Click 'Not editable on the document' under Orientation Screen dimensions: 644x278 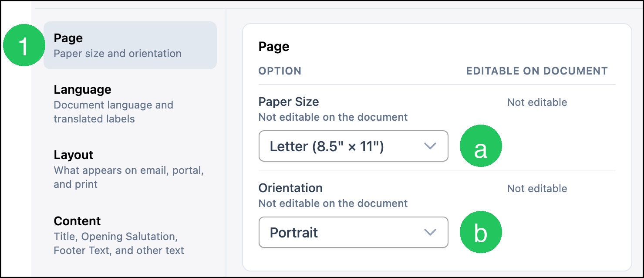[333, 203]
